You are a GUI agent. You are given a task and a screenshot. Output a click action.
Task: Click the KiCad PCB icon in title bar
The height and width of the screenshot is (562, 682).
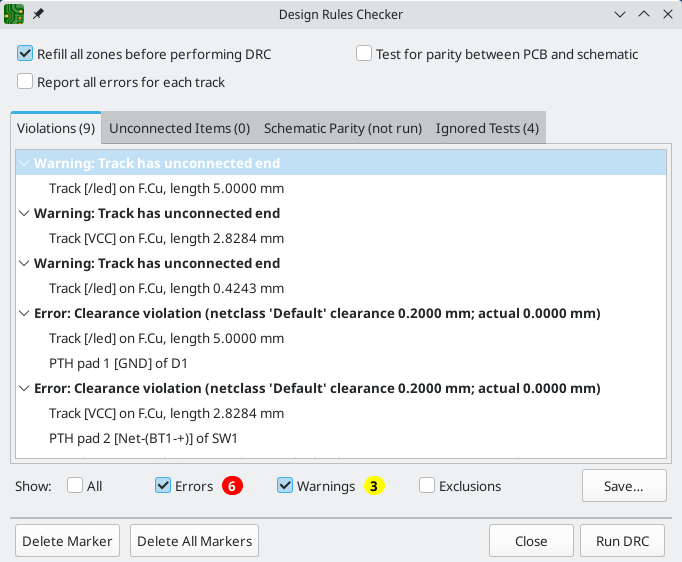(14, 14)
